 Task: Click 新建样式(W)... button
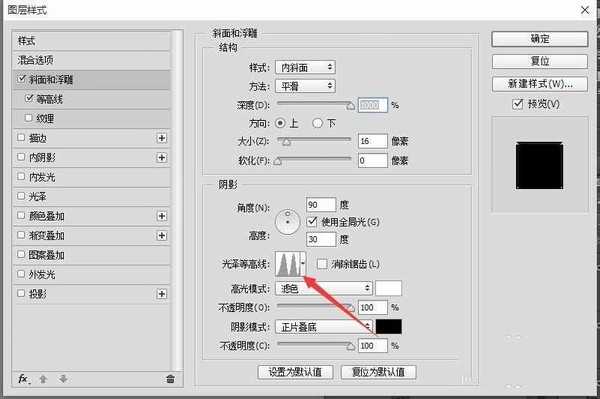pos(540,84)
